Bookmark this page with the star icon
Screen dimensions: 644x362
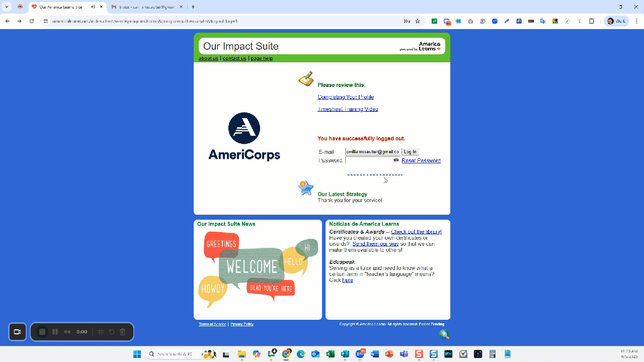(418, 21)
